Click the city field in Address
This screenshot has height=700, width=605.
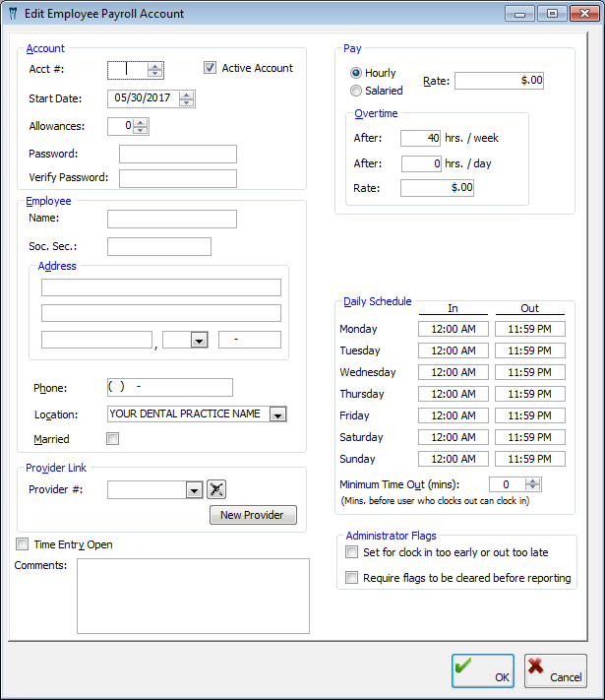tap(96, 340)
